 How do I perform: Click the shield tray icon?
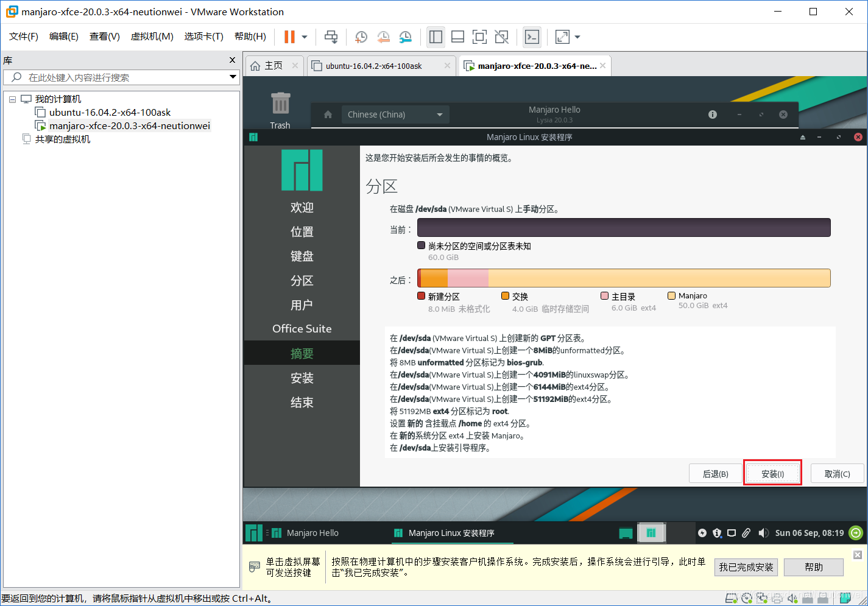717,533
